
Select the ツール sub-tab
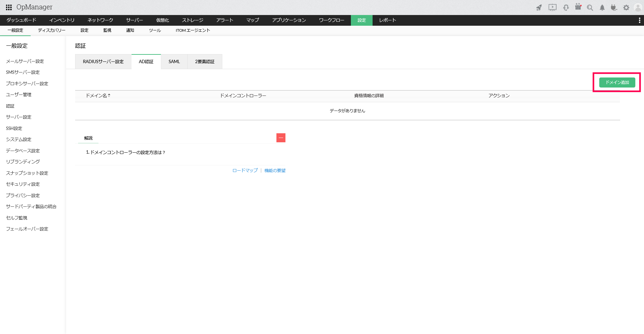pos(155,30)
